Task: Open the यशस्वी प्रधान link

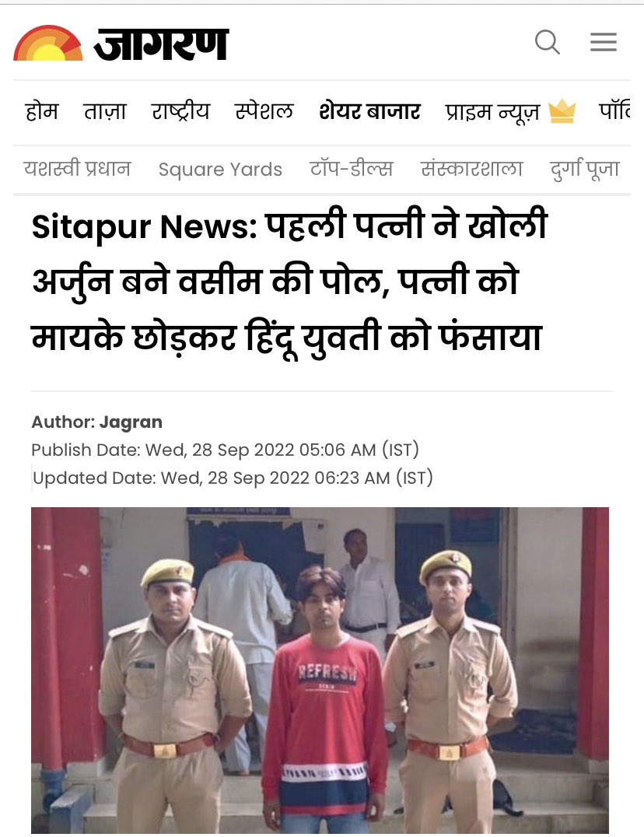Action: point(77,169)
